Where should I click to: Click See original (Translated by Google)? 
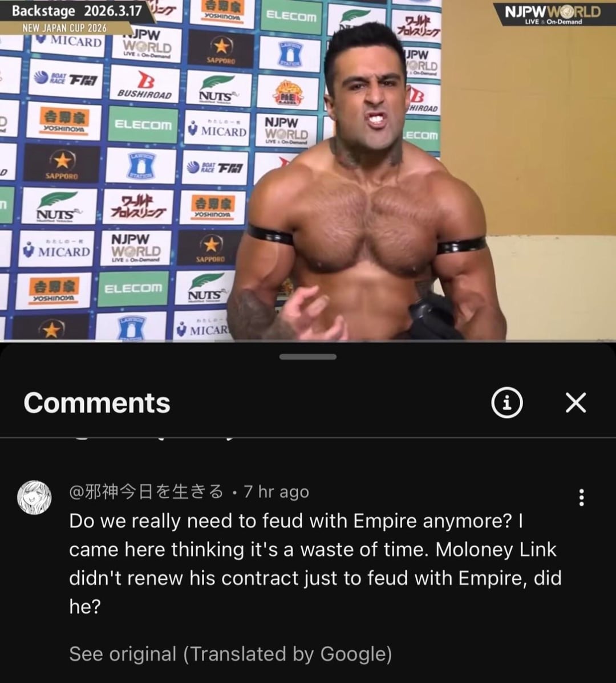pyautogui.click(x=230, y=654)
